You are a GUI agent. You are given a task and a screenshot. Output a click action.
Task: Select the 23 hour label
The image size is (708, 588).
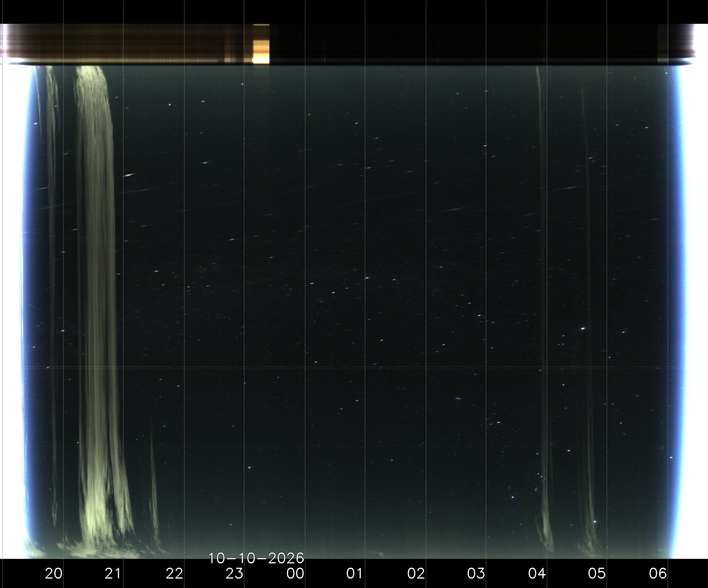click(235, 574)
